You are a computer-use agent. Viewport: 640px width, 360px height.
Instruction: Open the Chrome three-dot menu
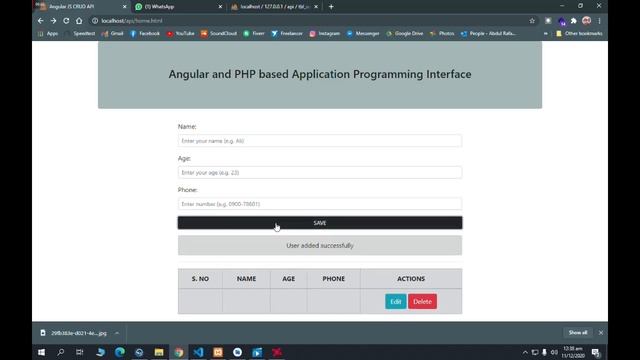tap(599, 21)
